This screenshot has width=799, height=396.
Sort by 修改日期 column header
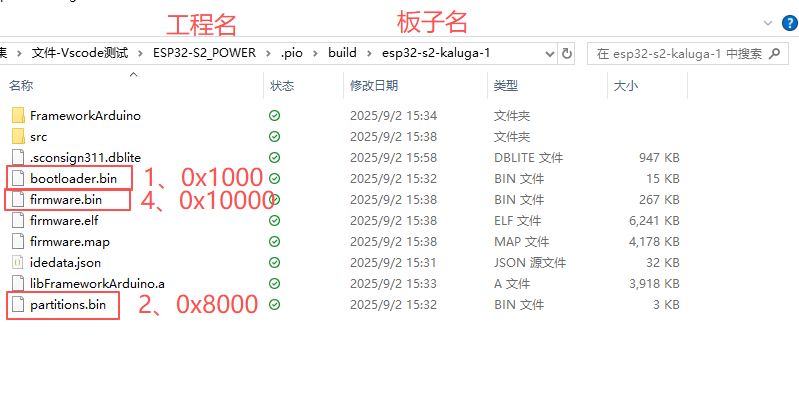point(374,86)
